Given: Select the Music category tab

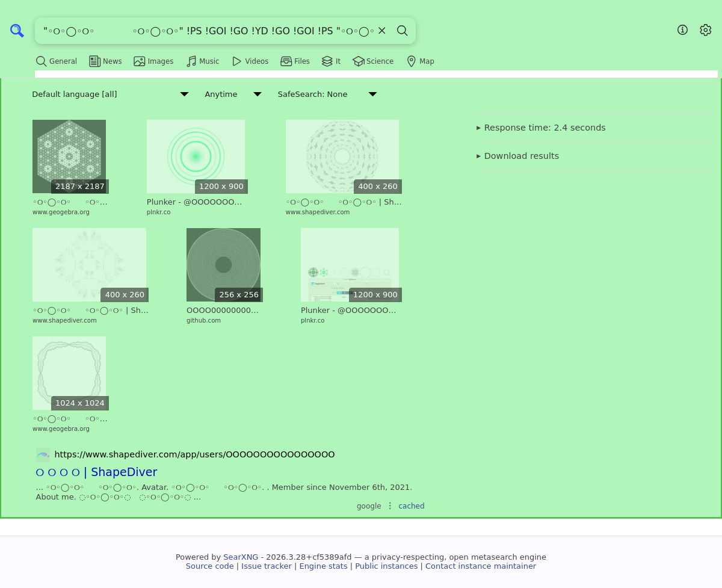Looking at the screenshot, I should (203, 61).
